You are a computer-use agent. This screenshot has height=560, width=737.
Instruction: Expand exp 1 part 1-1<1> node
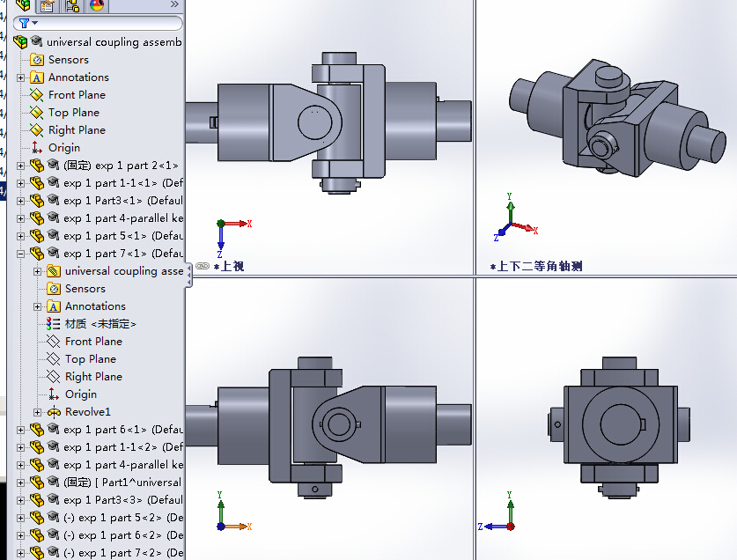coord(20,183)
